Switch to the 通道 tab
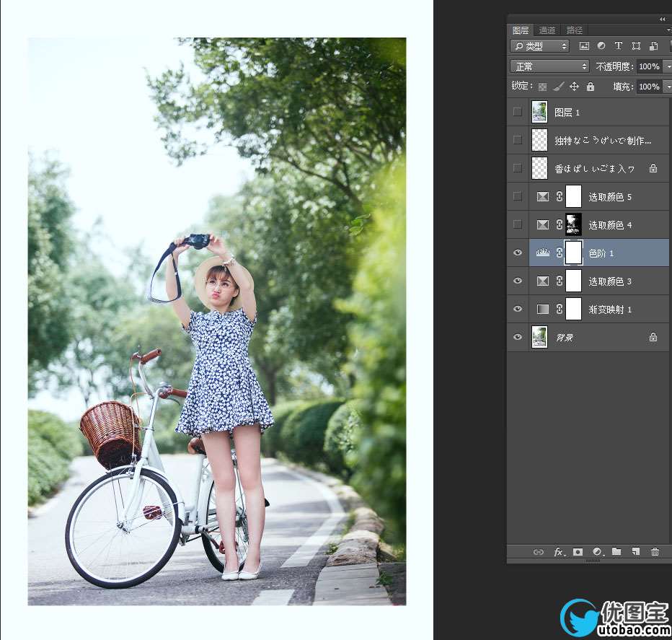This screenshot has height=640, width=672. (547, 30)
